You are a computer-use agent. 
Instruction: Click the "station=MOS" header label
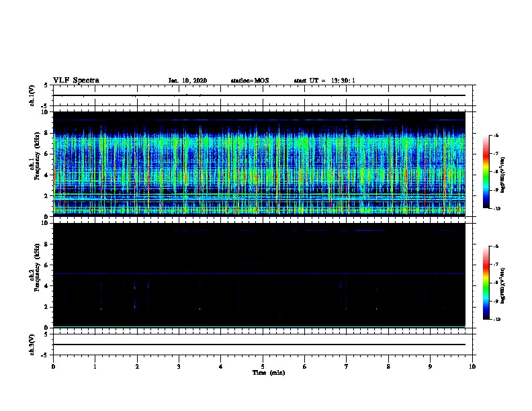250,81
